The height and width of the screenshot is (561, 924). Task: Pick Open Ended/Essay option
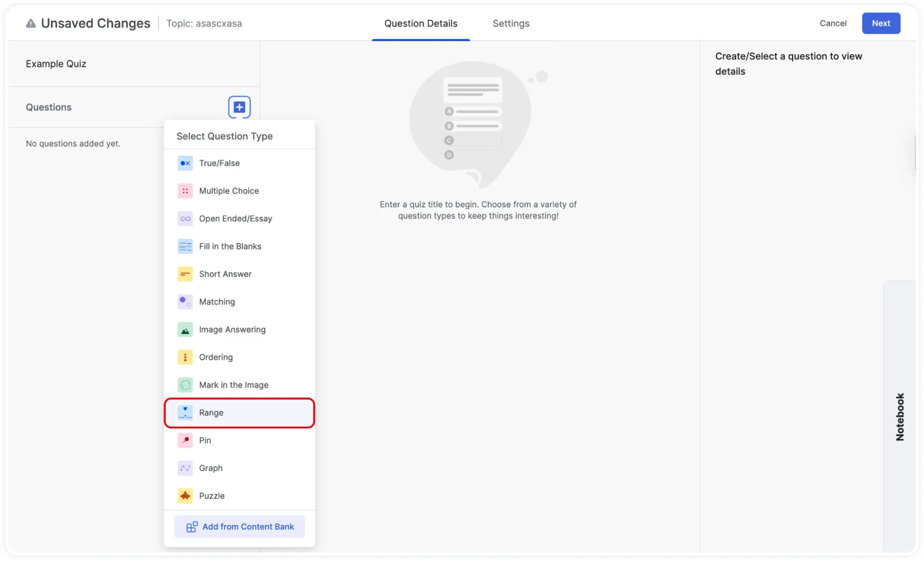[x=239, y=219]
